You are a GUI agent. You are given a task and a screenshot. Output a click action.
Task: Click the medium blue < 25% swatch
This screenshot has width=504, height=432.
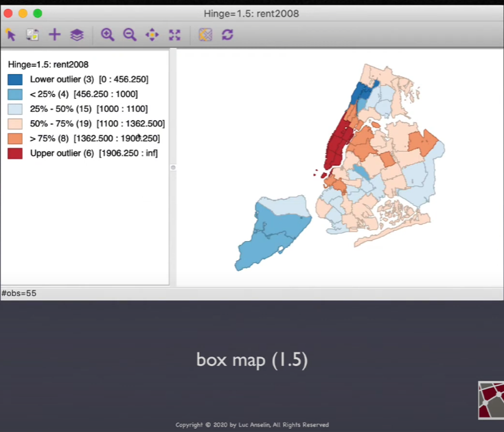(x=15, y=94)
